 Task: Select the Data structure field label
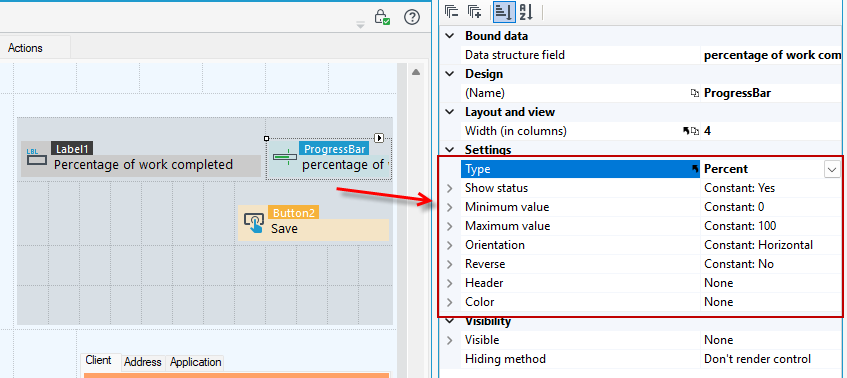click(x=515, y=55)
